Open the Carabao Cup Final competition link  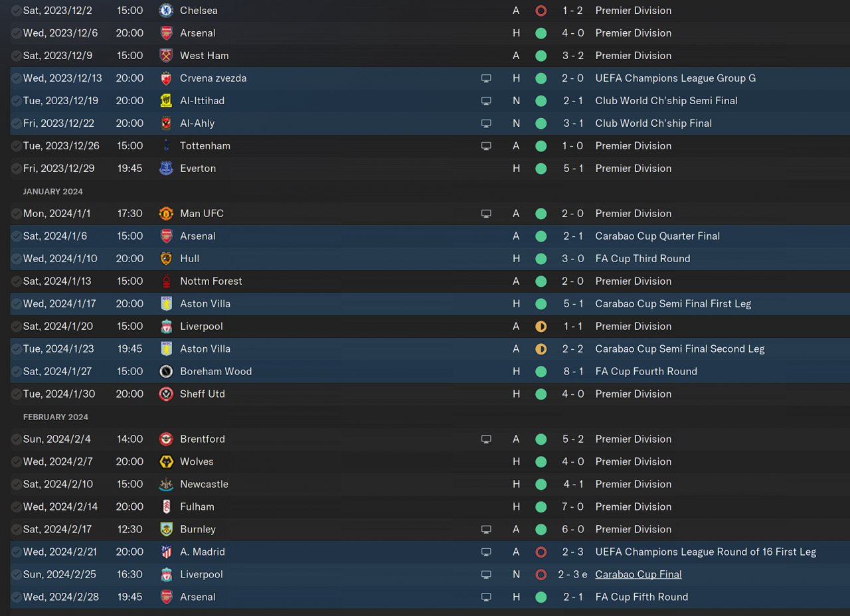(639, 575)
